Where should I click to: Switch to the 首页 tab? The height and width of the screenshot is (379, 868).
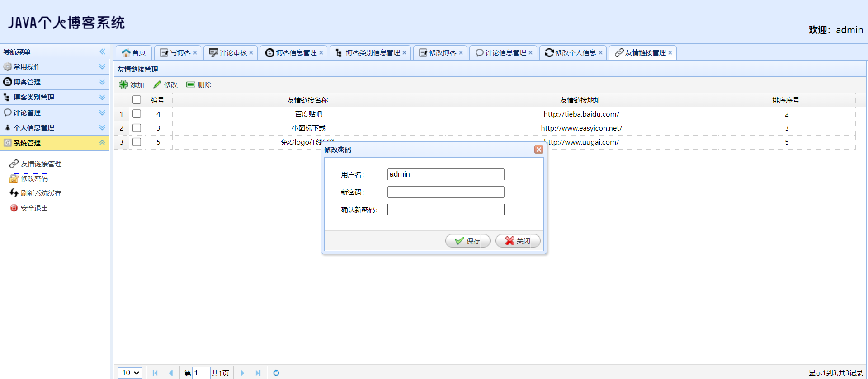coord(134,53)
